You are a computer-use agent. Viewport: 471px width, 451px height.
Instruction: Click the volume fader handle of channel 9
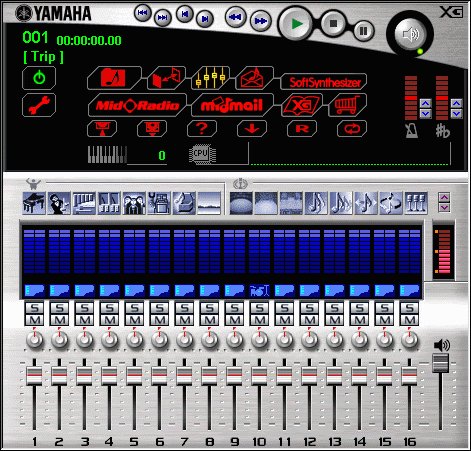pos(234,375)
